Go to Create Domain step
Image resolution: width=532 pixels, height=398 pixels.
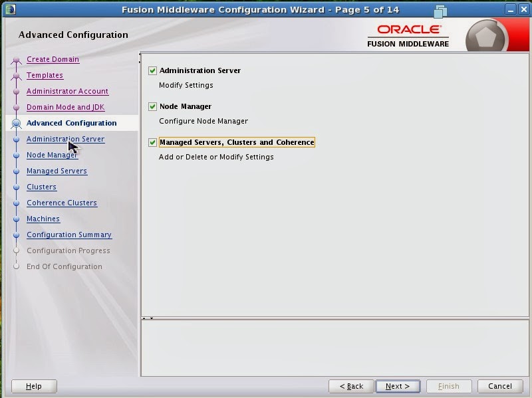pyautogui.click(x=53, y=59)
